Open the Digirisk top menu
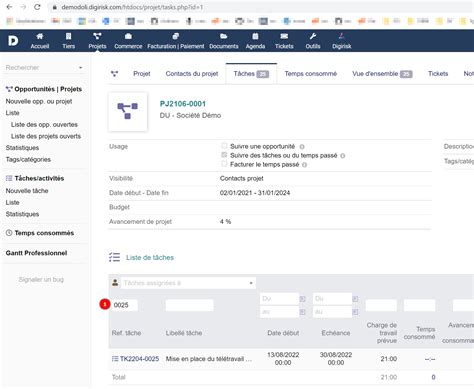The width and height of the screenshot is (474, 389). coord(342,41)
